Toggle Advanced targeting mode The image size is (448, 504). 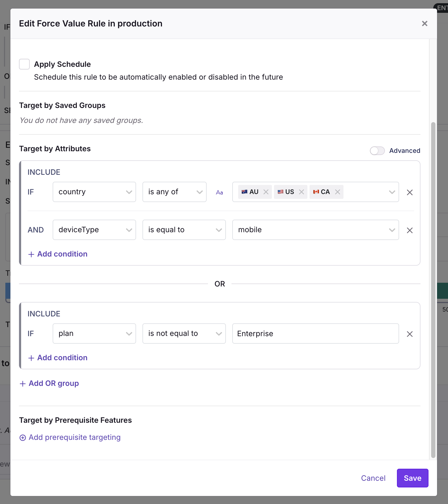click(377, 151)
